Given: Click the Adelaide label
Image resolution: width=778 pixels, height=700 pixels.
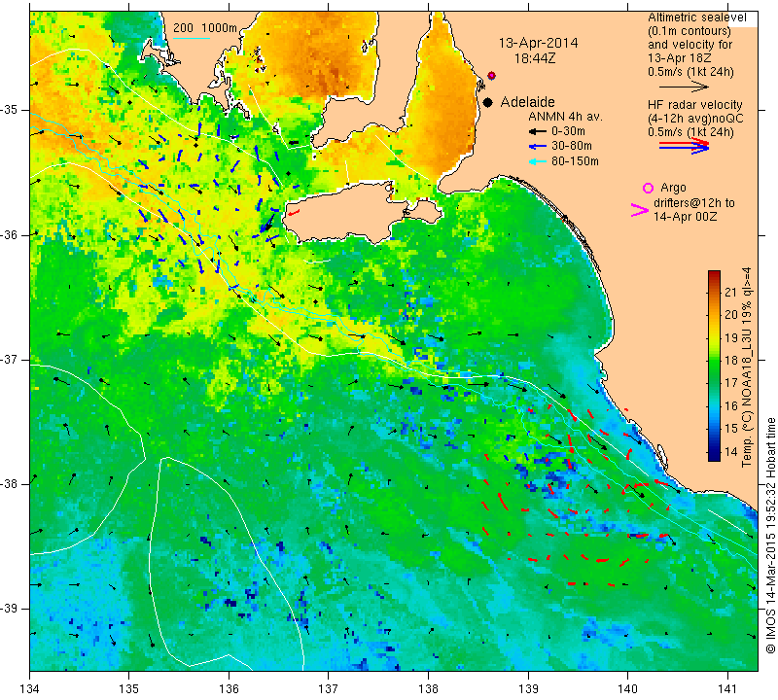Looking at the screenshot, I should point(527,102).
